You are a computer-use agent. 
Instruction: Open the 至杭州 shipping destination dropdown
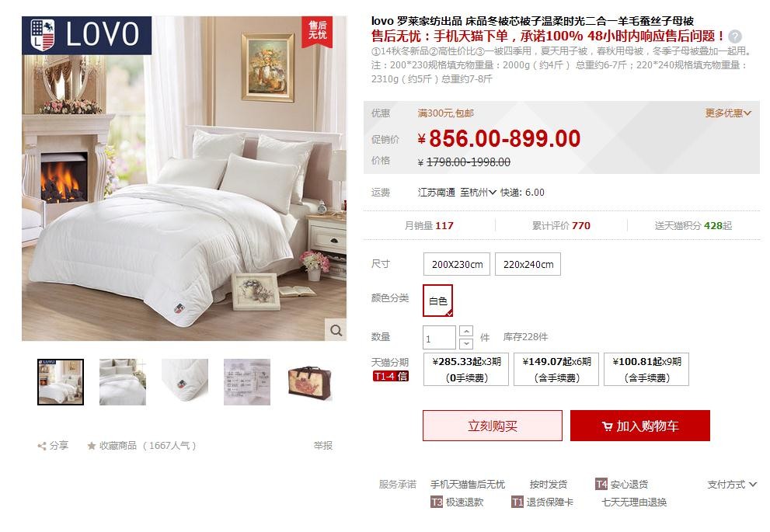(x=478, y=193)
